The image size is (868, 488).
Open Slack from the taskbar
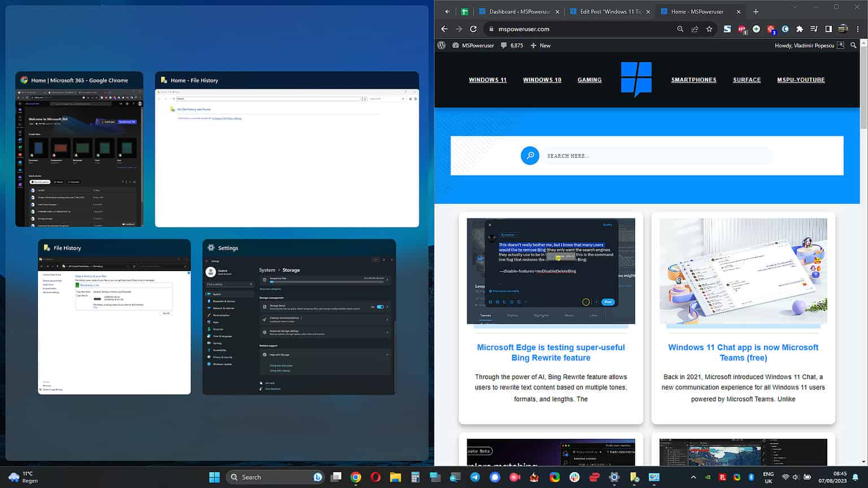[574, 477]
